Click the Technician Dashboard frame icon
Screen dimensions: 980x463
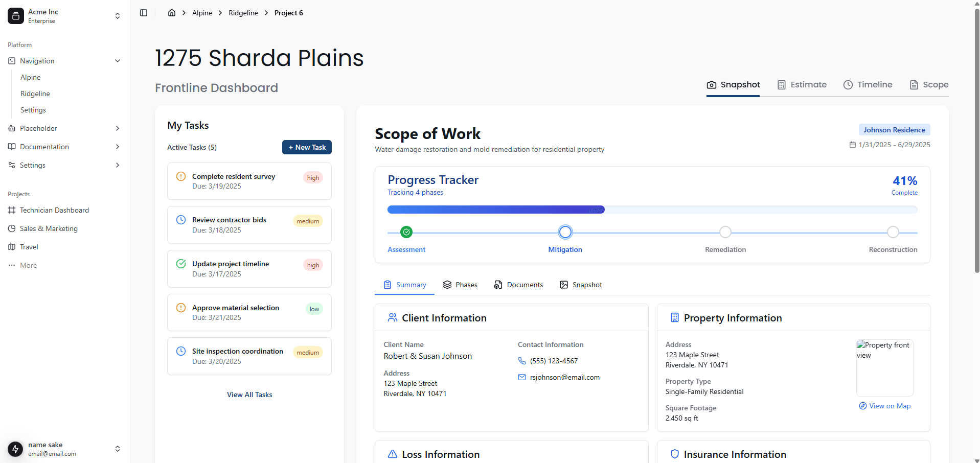[x=12, y=210]
